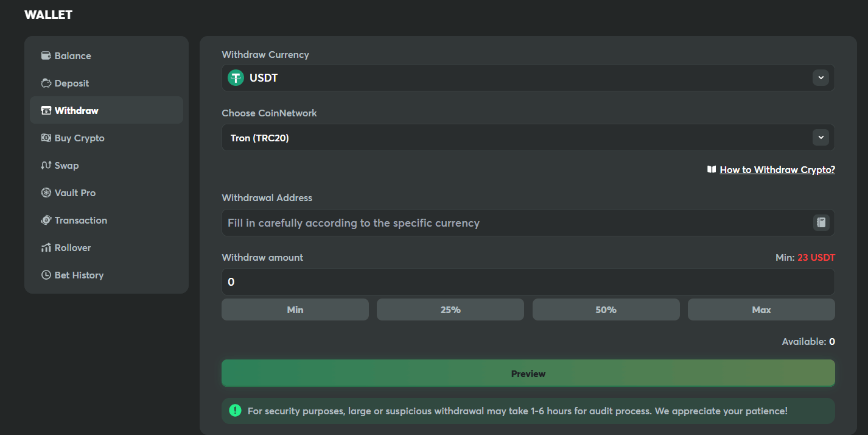This screenshot has height=435, width=868.
Task: Click the Deposit piggy bank icon
Action: [46, 83]
